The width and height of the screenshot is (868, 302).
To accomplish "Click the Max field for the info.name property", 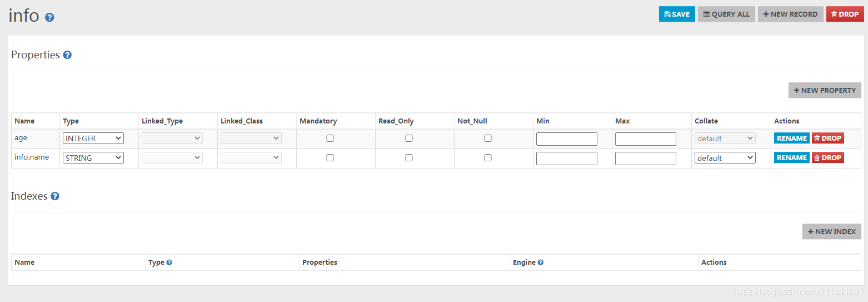I will click(646, 159).
